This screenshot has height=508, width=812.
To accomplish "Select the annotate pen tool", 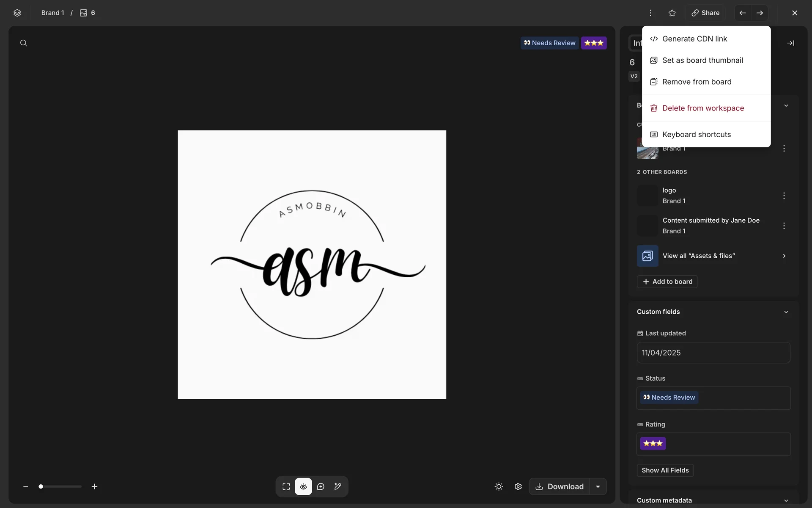I will point(337,486).
